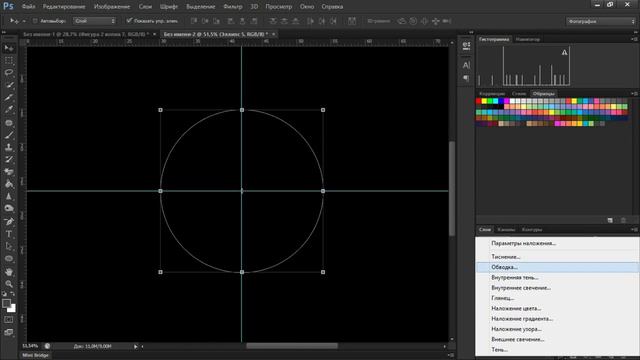The height and width of the screenshot is (360, 640).
Task: Select the Type tool
Action: 9,234
